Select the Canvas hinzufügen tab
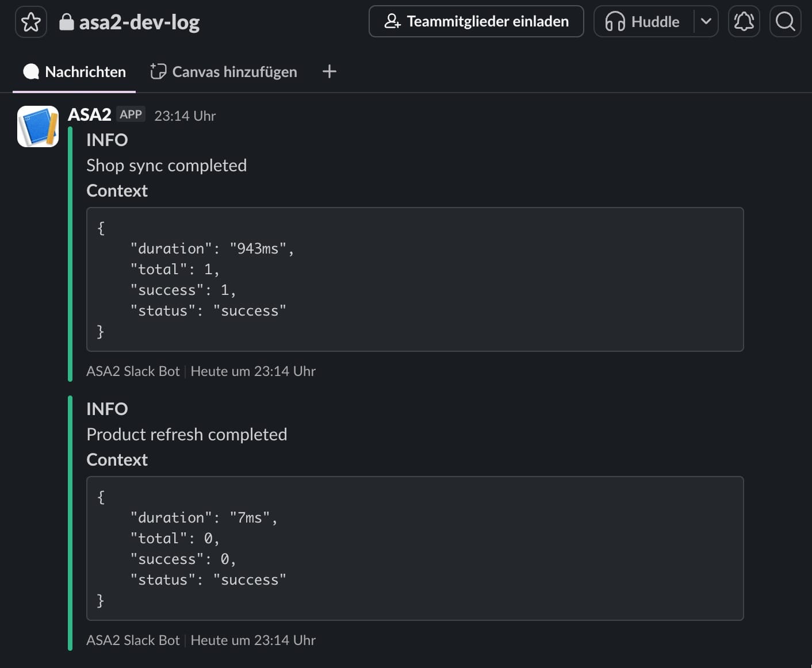The width and height of the screenshot is (812, 668). (x=224, y=72)
